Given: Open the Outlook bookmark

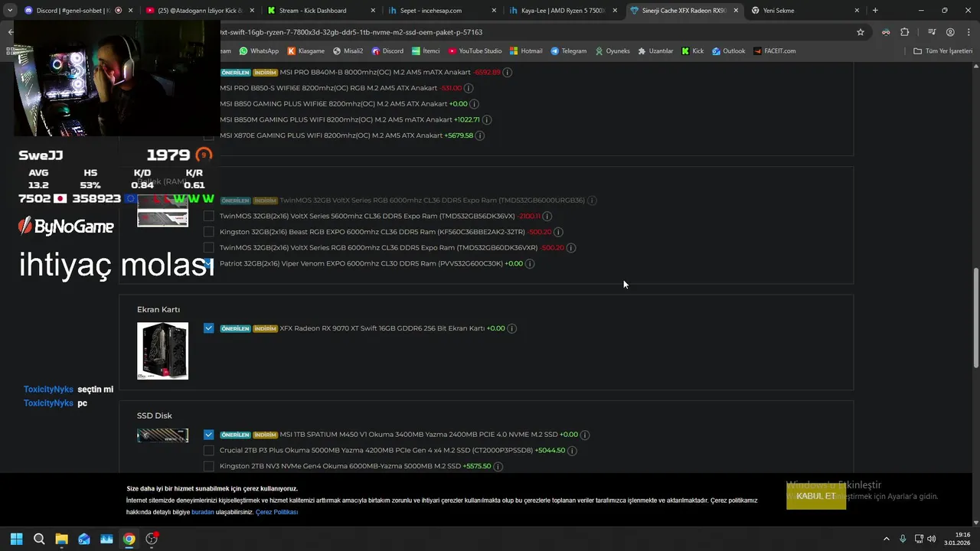Looking at the screenshot, I should [728, 51].
